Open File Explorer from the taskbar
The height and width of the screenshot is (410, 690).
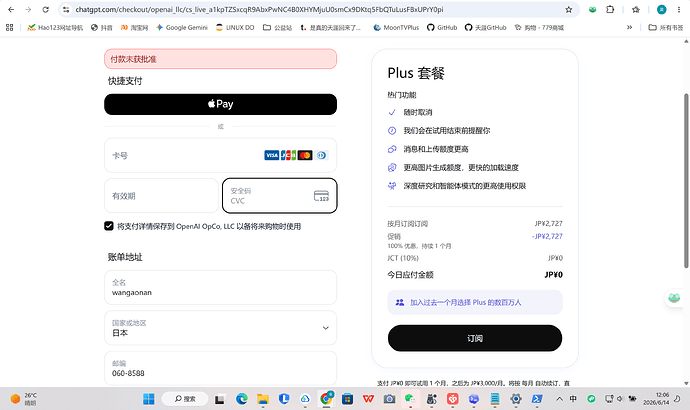[263, 399]
